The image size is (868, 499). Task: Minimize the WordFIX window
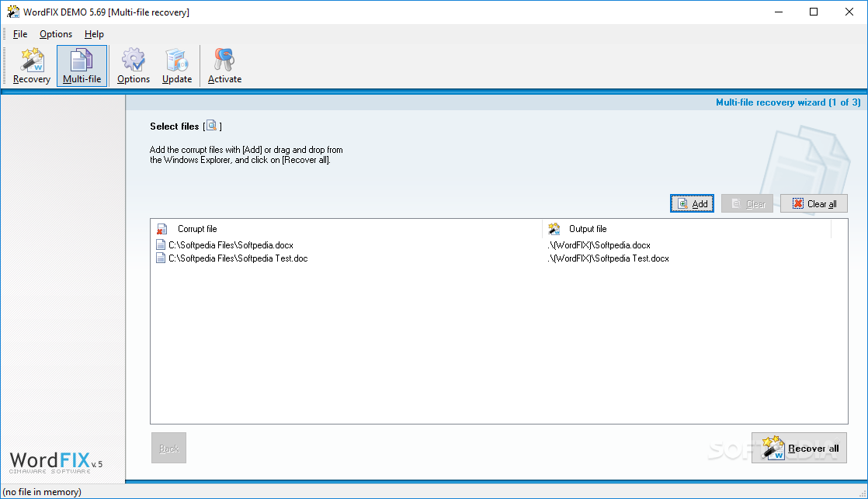[x=779, y=12]
